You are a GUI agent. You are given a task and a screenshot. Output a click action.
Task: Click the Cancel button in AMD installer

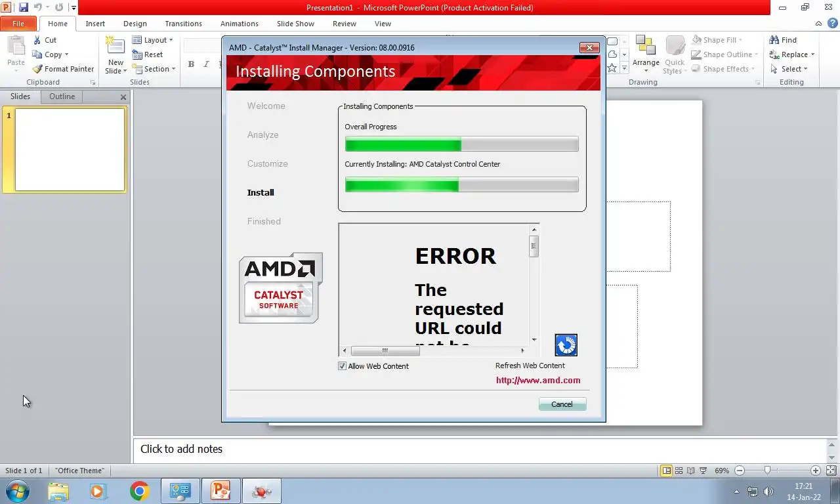coord(562,404)
